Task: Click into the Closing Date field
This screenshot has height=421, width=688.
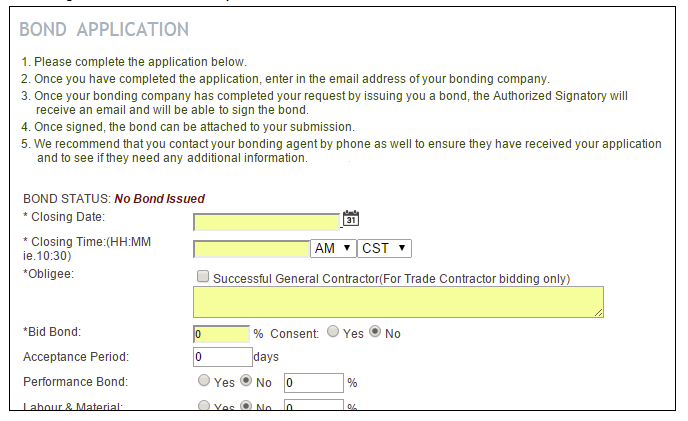Action: 267,222
